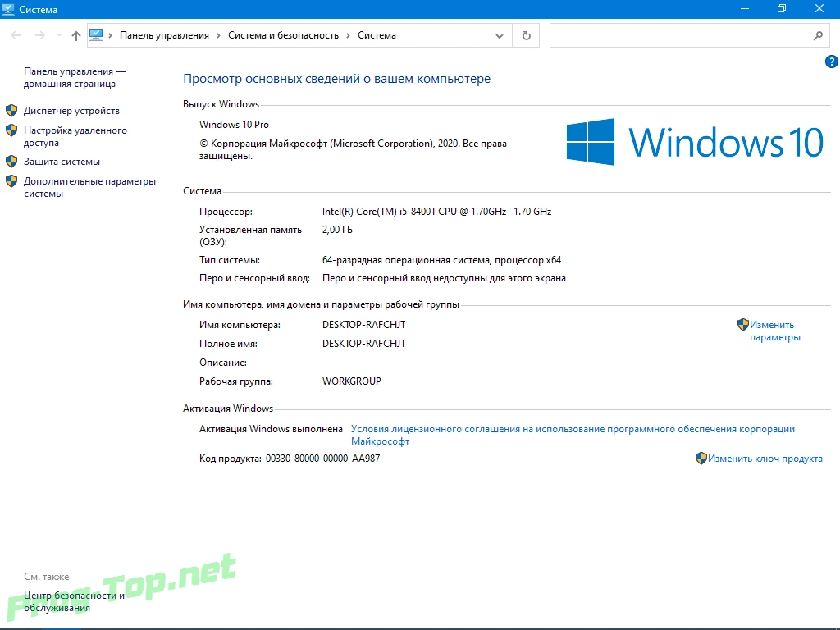The image size is (840, 630).
Task: Select the Полное имя value DESKTOP-RAFCHJT
Action: point(363,344)
